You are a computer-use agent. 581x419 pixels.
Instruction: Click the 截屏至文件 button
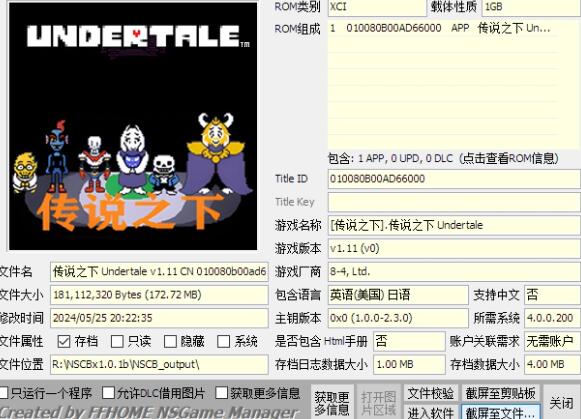tap(500, 412)
